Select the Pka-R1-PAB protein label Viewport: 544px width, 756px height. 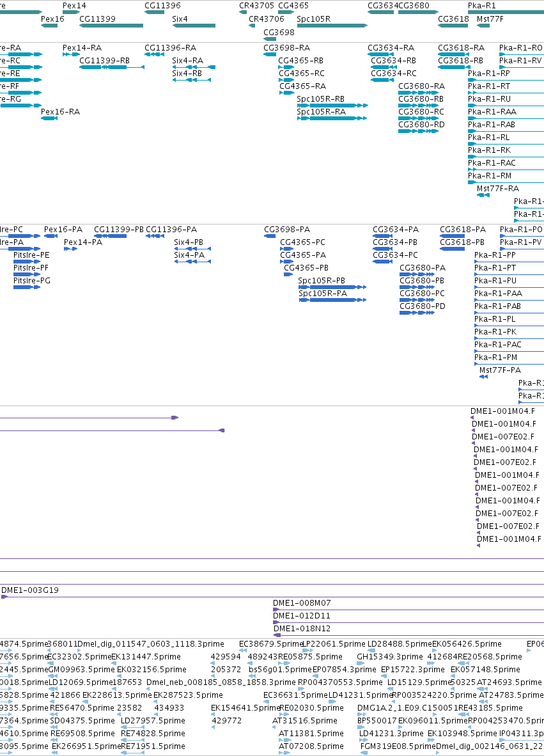[497, 306]
